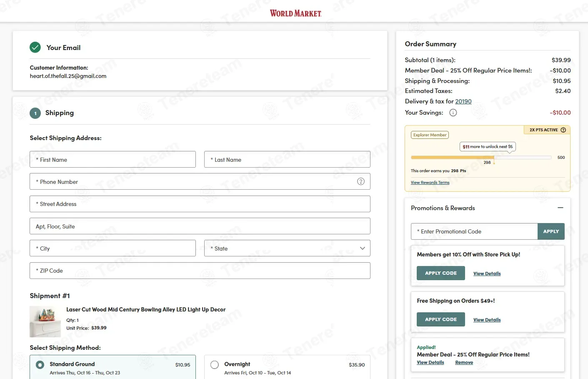Click the Order Summary heading
Viewport: 588px width, 379px height.
coord(430,44)
